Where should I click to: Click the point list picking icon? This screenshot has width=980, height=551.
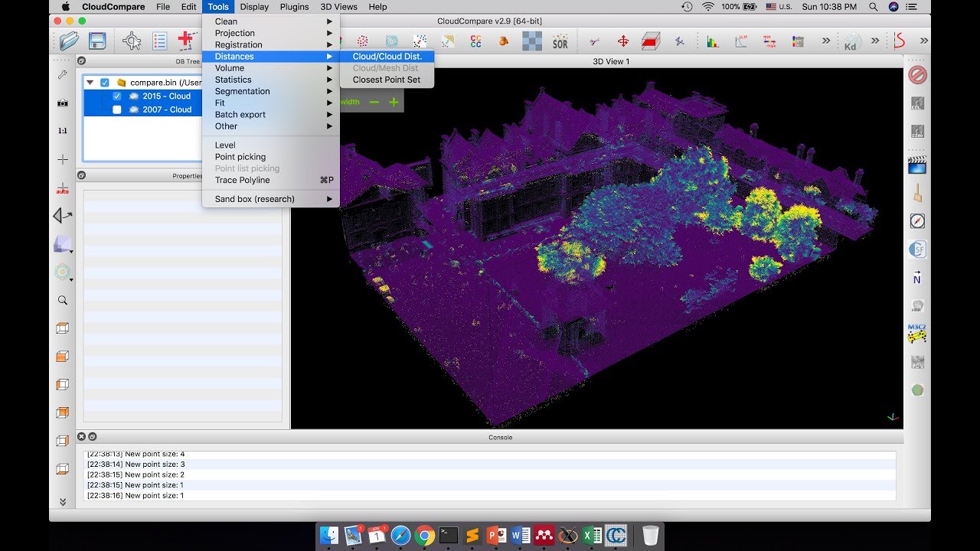click(x=159, y=41)
